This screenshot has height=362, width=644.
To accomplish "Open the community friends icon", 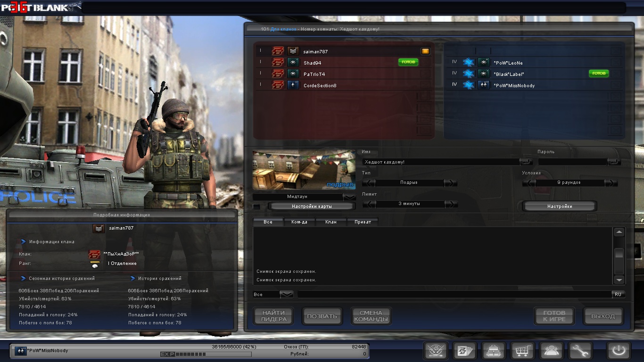I will (551, 351).
